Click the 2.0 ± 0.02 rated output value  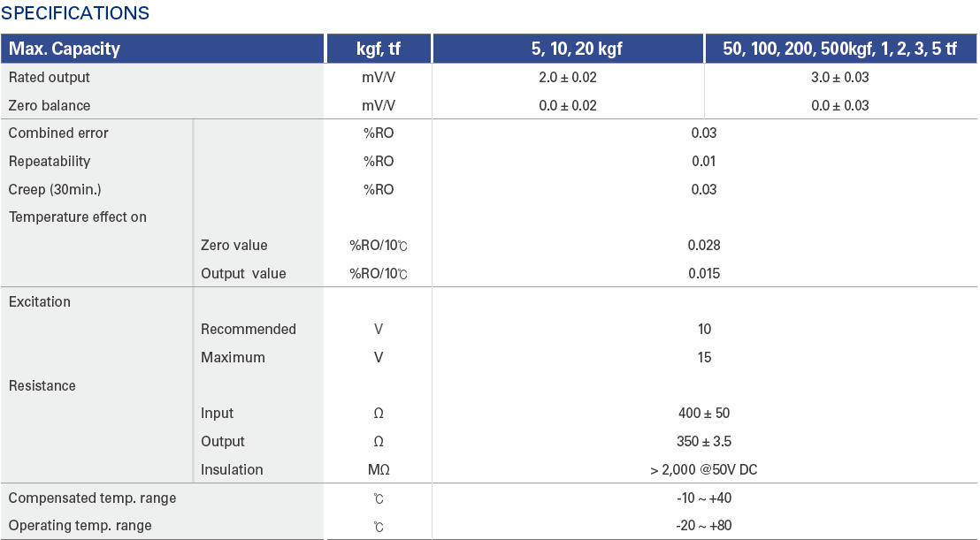coord(568,78)
